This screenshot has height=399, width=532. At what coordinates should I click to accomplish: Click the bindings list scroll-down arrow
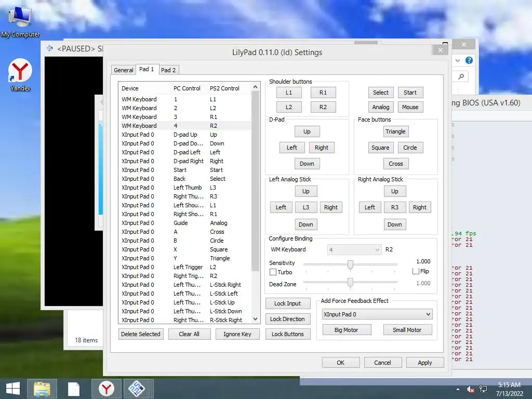point(256,319)
